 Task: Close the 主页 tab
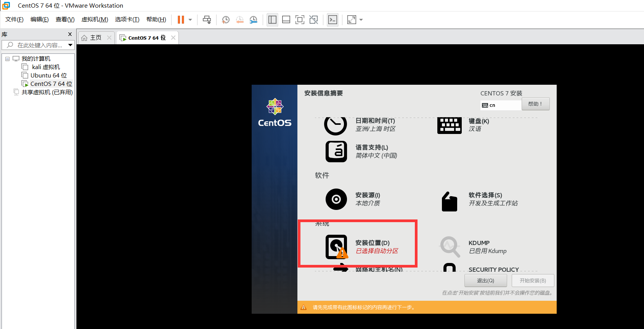[109, 37]
